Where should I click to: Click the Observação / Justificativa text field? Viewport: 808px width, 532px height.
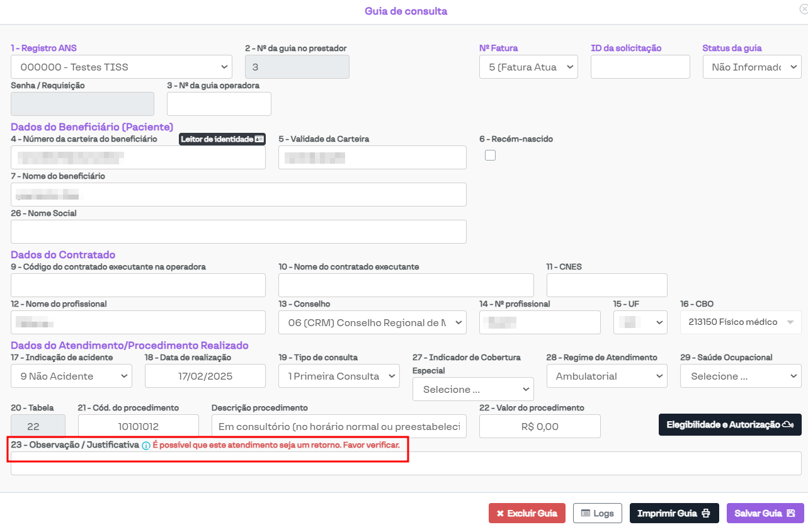point(406,464)
